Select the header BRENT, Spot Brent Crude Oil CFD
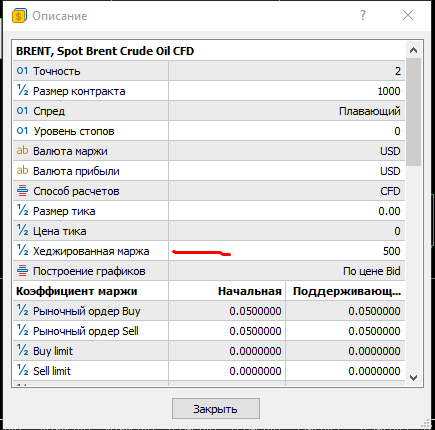 point(105,51)
